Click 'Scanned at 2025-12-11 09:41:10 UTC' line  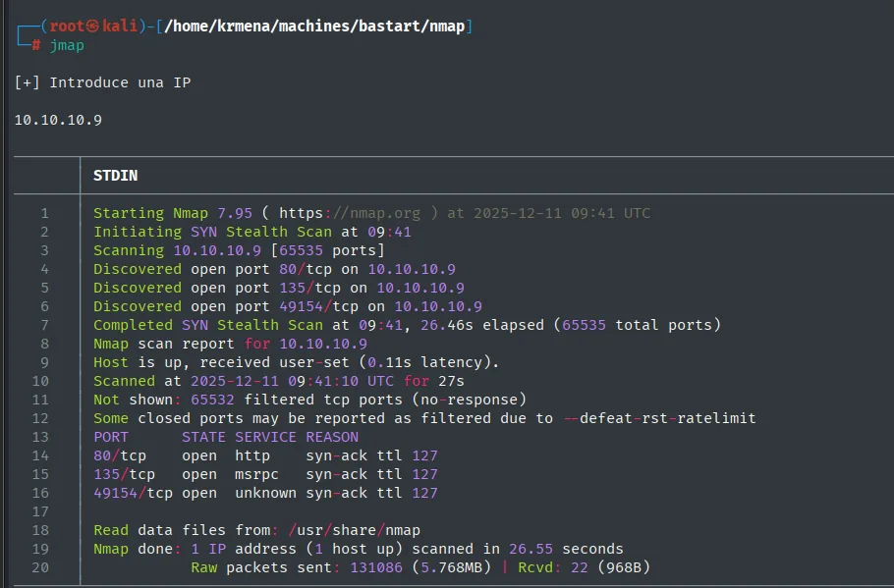coord(279,381)
